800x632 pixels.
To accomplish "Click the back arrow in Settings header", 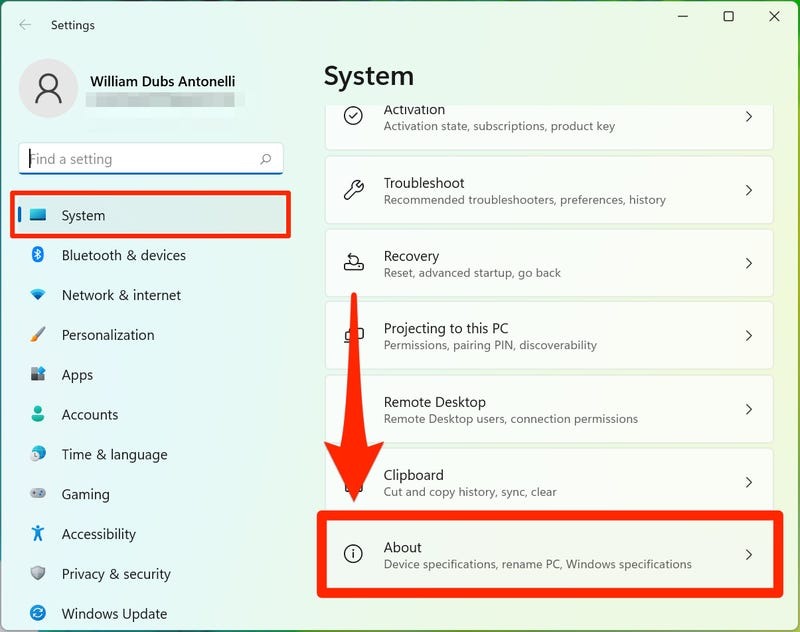I will click(x=24, y=25).
